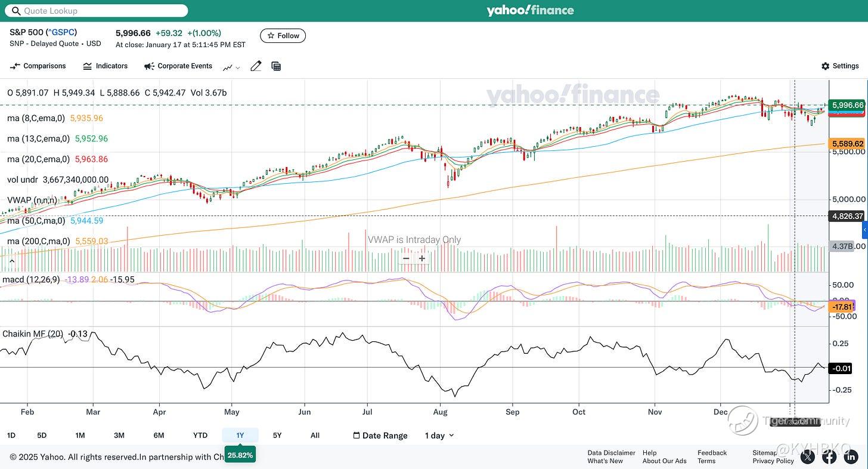Viewport: 868px width, 469px height.
Task: Click the -0.01 Chaikin axis value tag
Action: point(841,368)
